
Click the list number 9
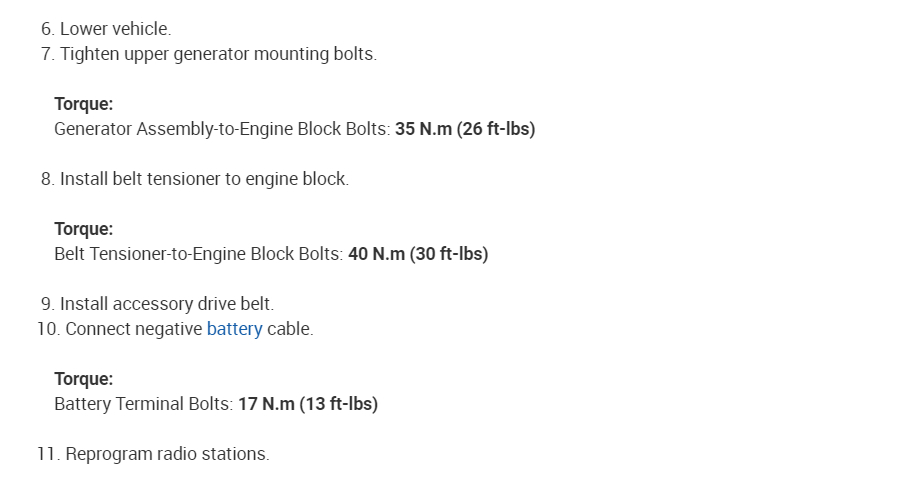(47, 304)
